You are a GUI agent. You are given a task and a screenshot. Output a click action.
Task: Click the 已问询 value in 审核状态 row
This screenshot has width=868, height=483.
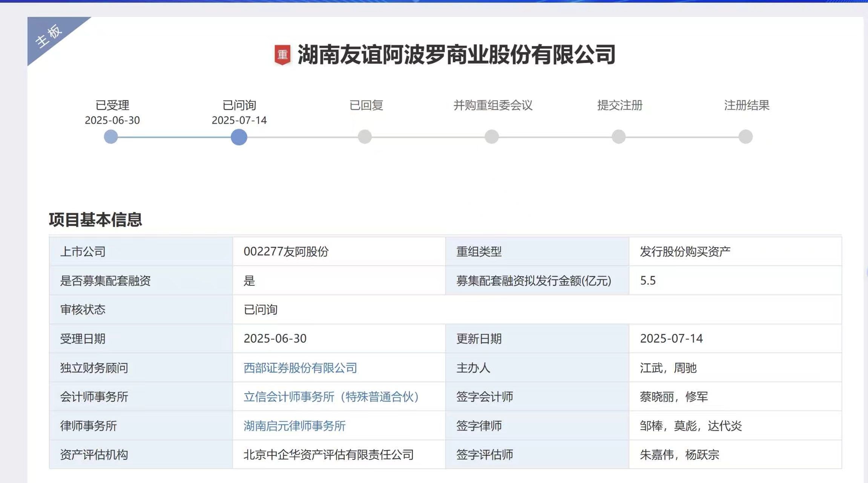tap(261, 309)
